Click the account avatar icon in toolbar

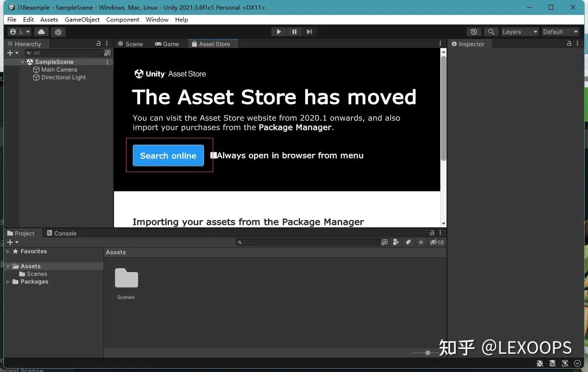click(x=12, y=32)
